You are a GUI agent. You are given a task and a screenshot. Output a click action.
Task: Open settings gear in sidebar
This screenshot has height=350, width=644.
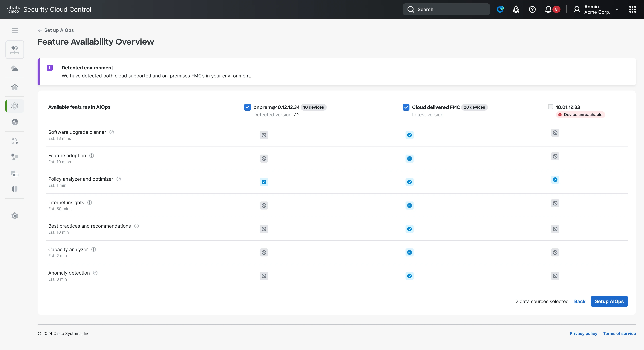click(x=15, y=216)
